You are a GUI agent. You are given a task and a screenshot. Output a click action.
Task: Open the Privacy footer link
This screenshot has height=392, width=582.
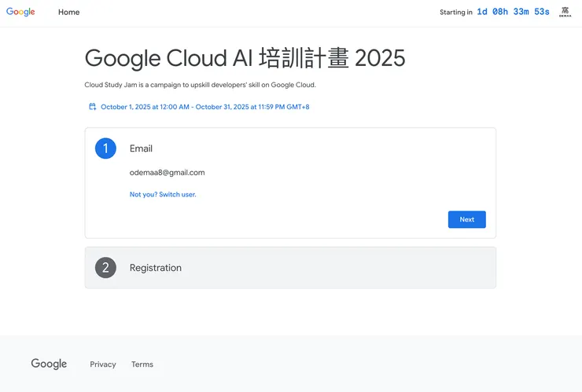pos(103,365)
